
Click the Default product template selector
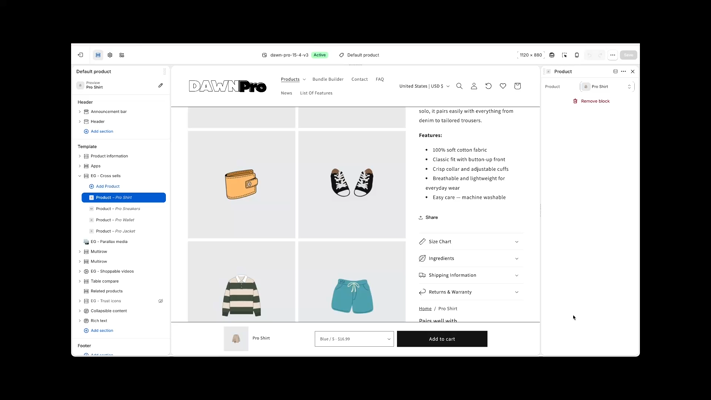359,55
